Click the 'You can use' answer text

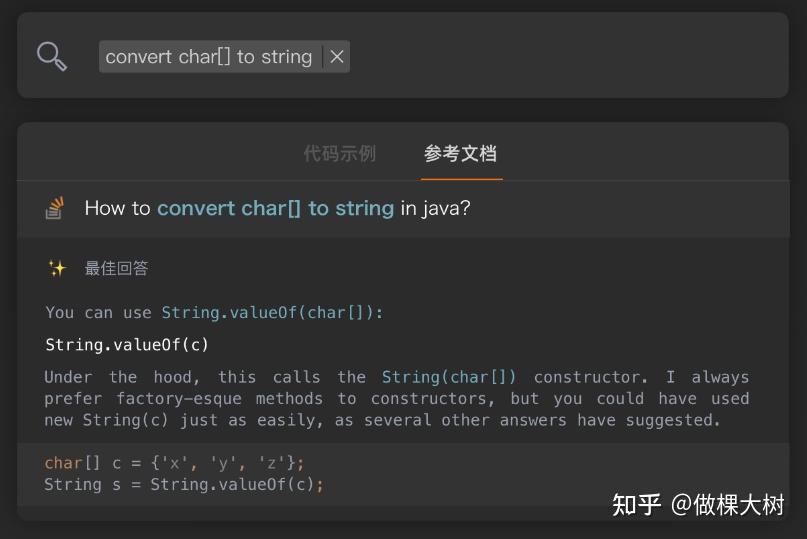(x=98, y=312)
